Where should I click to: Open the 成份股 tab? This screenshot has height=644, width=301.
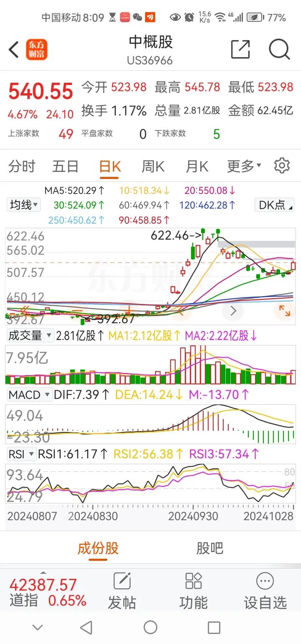click(x=98, y=548)
